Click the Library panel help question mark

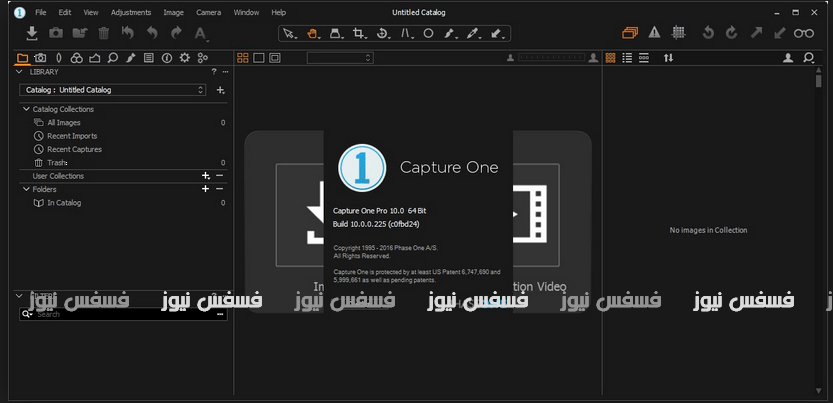coord(214,72)
